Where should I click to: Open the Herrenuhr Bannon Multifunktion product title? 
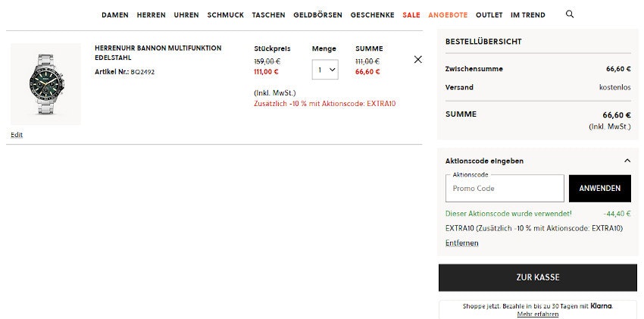(x=158, y=52)
